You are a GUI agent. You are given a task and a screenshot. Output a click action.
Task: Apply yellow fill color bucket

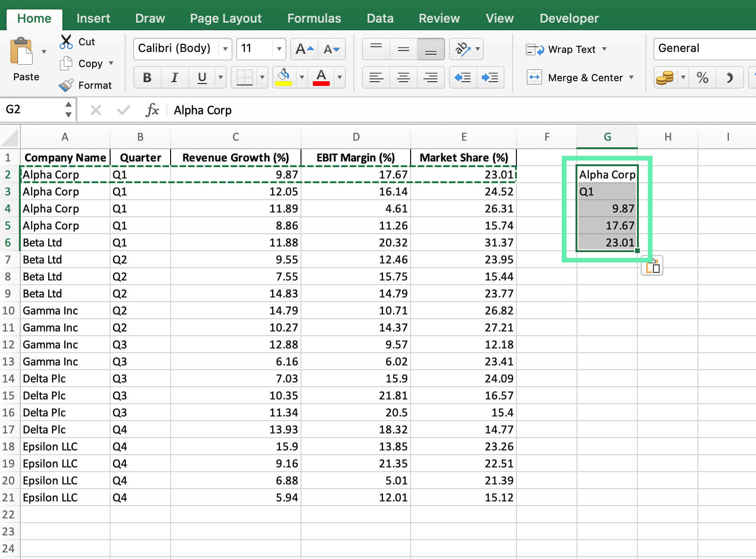pos(283,77)
